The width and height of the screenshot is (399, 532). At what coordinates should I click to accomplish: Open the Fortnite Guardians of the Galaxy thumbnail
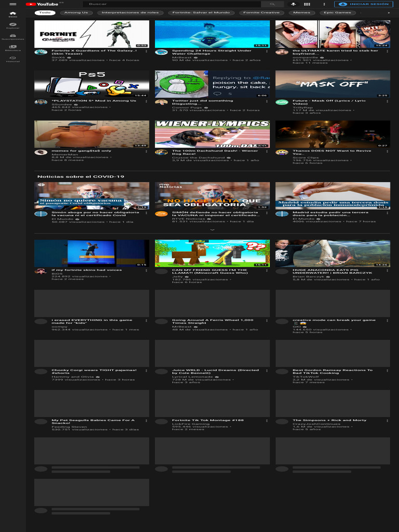(x=91, y=34)
